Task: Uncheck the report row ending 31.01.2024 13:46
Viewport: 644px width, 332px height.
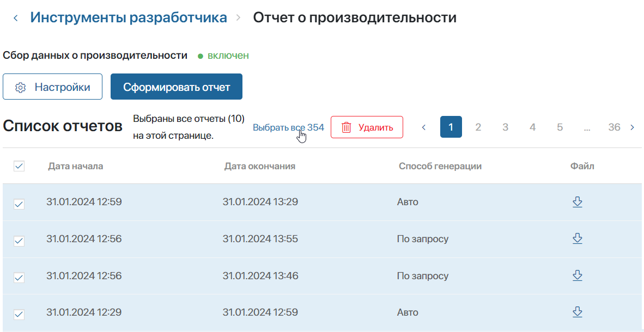Action: [19, 278]
